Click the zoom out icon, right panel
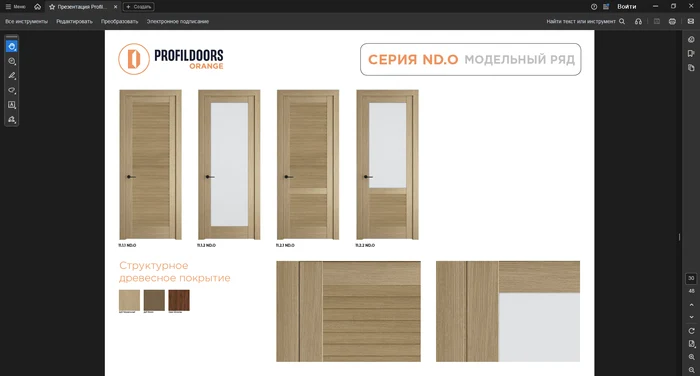The image size is (700, 376). (x=692, y=370)
